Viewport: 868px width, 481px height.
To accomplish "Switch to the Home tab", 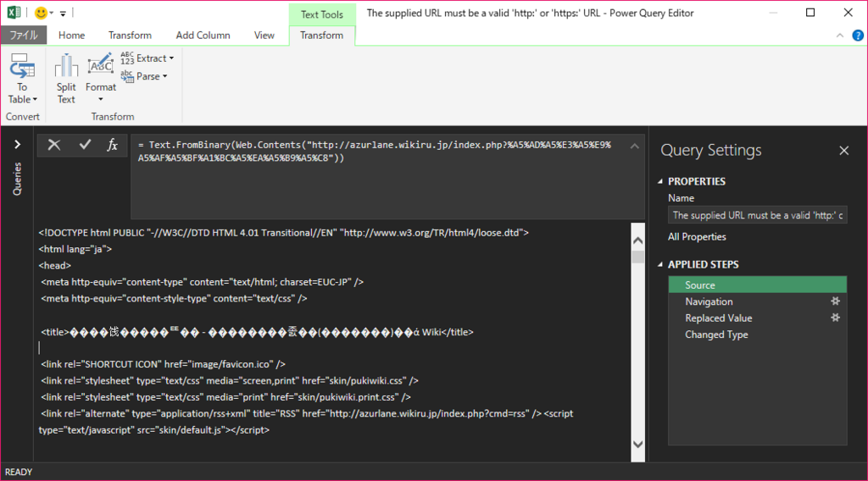I will click(71, 36).
